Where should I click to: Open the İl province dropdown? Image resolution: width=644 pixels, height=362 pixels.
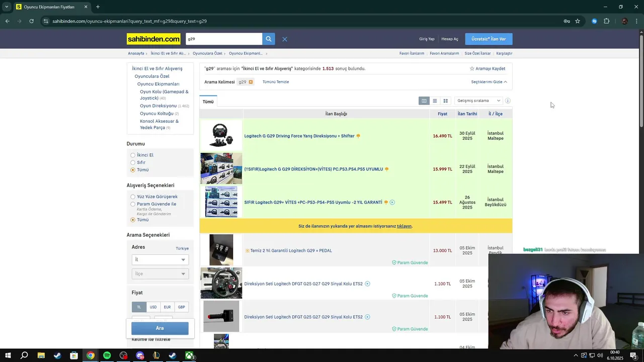(x=160, y=259)
